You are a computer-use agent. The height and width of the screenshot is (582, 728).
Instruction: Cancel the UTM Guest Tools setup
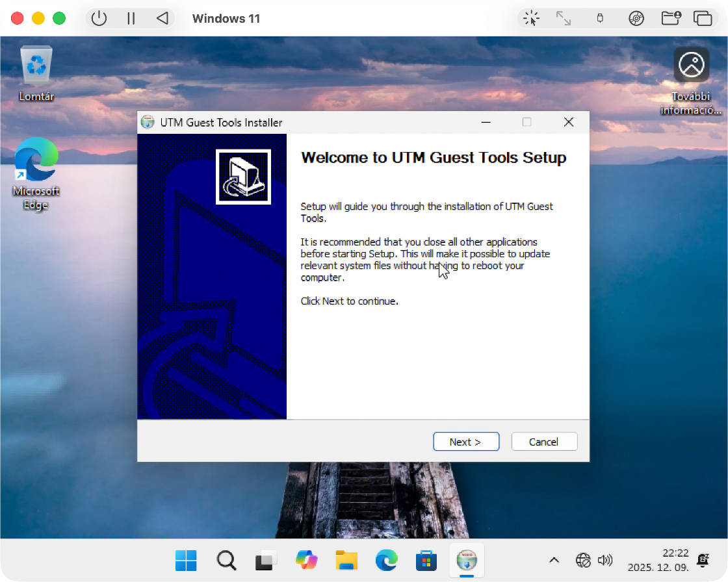tap(543, 442)
